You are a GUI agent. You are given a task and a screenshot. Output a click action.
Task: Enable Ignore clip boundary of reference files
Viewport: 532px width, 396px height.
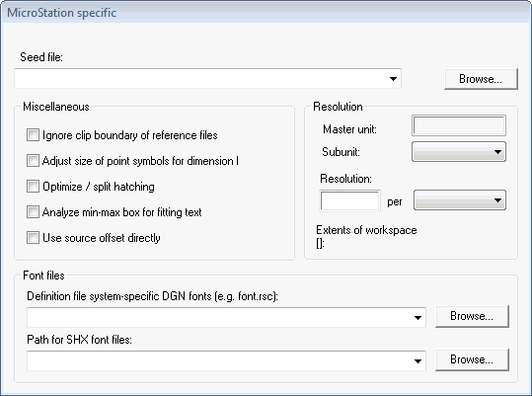33,135
